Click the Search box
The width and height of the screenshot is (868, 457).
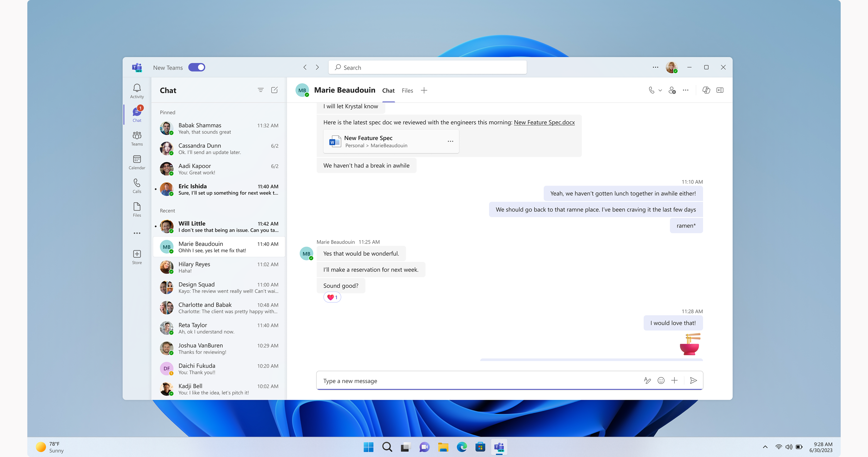pos(427,67)
